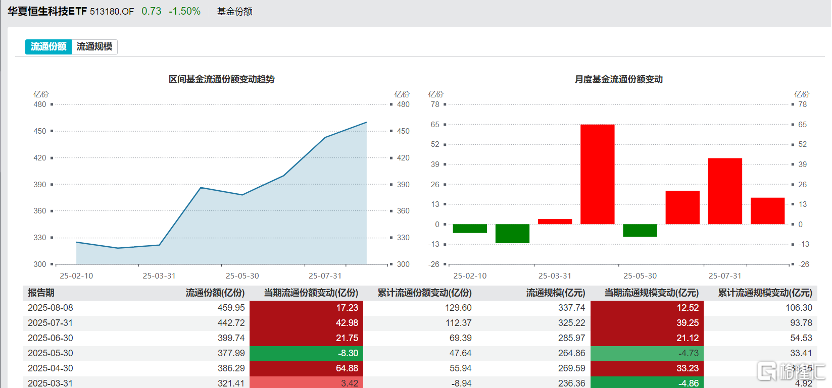Sort by the 报告期 column header
Viewport: 832px width, 388px height.
click(41, 293)
